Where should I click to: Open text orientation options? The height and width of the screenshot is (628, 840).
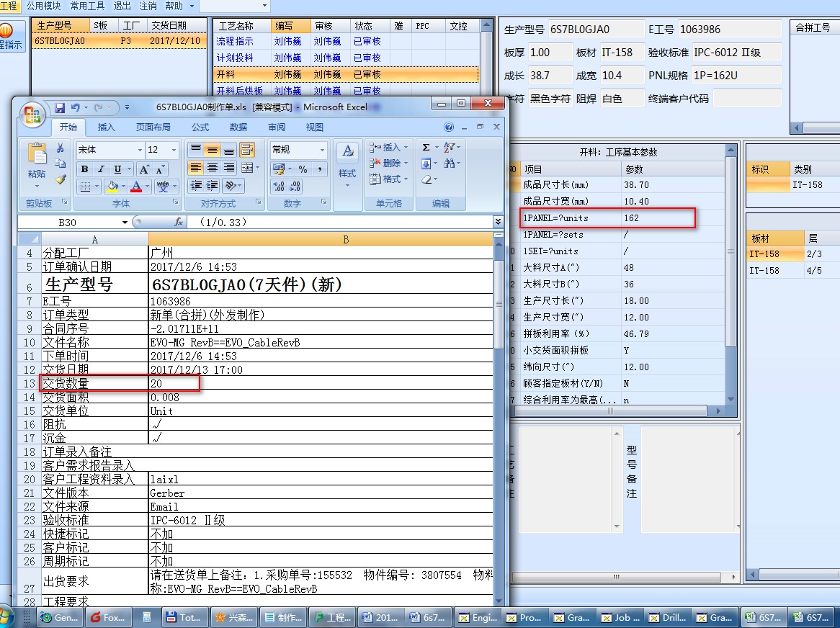click(x=231, y=185)
